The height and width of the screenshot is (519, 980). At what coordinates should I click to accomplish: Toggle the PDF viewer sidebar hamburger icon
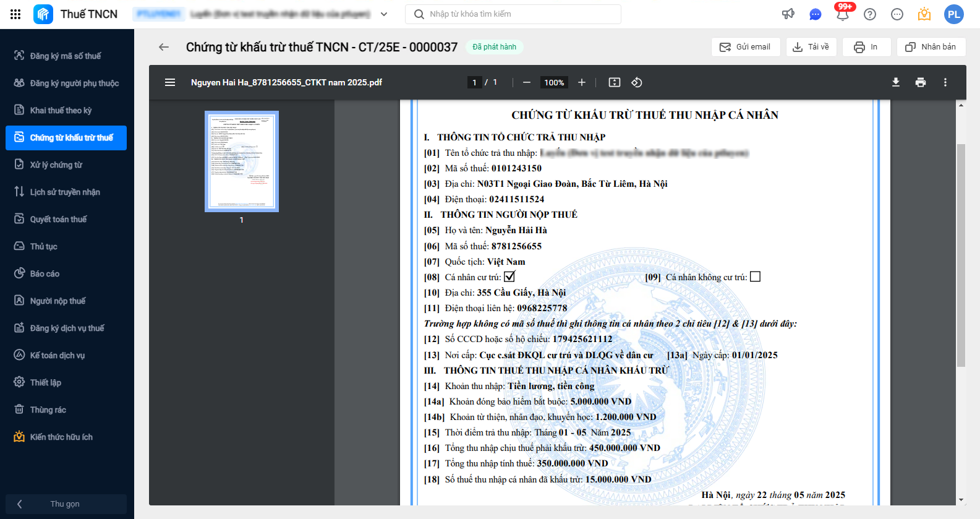170,82
